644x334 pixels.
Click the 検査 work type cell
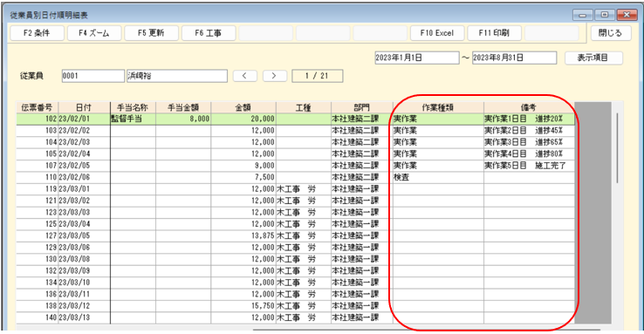[438, 177]
